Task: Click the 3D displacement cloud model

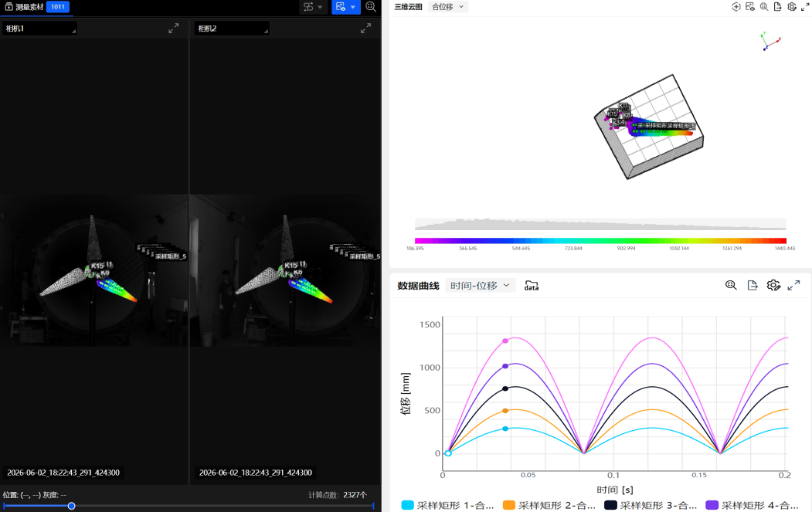Action: tap(649, 127)
